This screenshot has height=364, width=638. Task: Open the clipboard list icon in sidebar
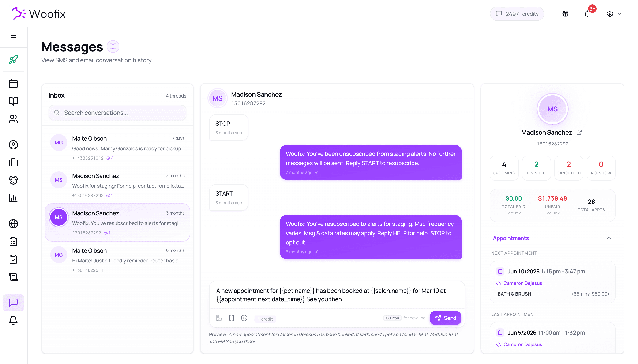pyautogui.click(x=13, y=242)
